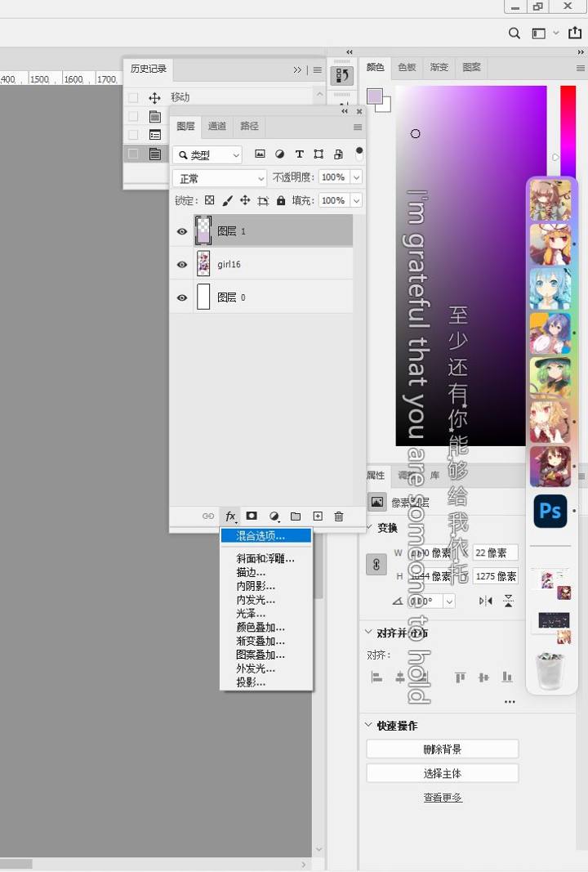Image resolution: width=588 pixels, height=872 pixels.
Task: Hide the 图层 0 layer
Action: point(182,297)
